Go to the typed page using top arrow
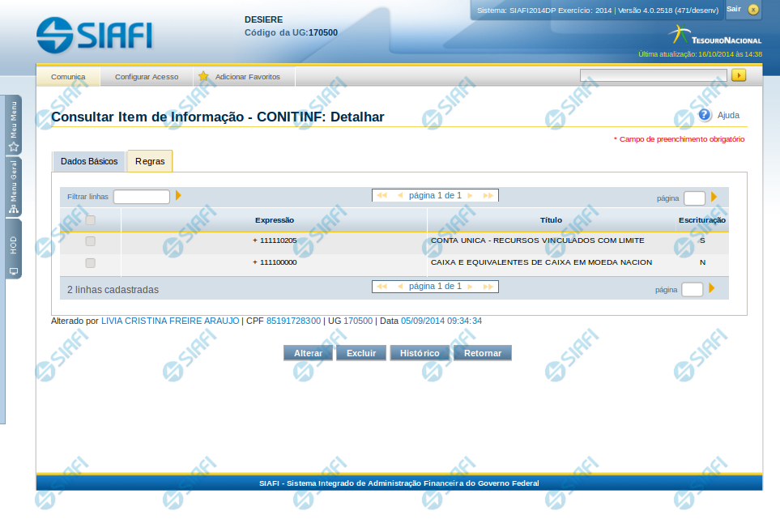 tap(714, 197)
